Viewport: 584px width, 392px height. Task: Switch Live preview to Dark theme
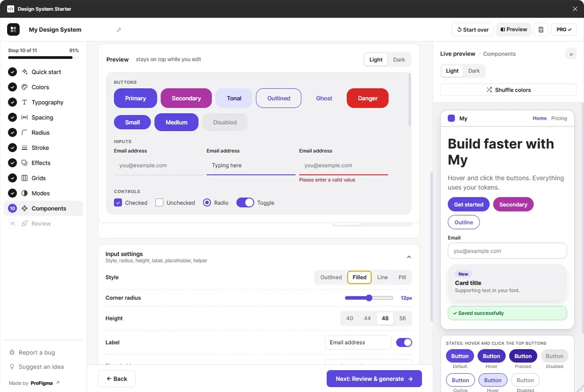tap(474, 71)
